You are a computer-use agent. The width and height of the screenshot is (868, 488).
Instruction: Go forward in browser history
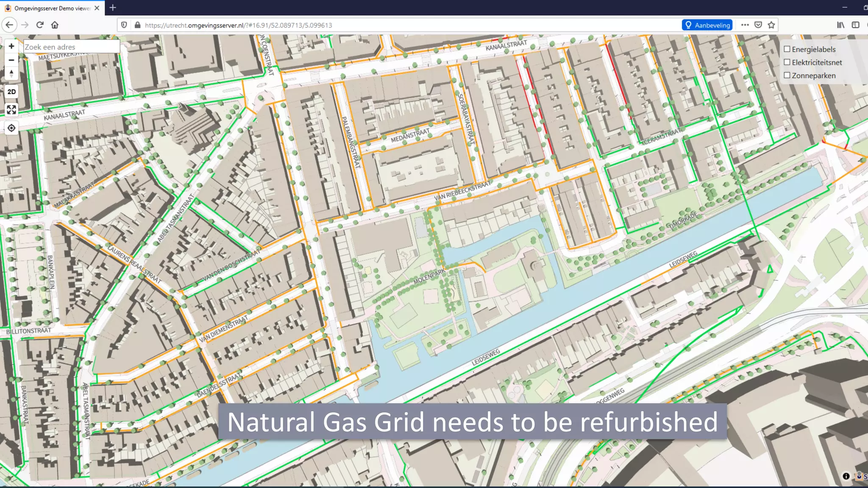(x=25, y=25)
